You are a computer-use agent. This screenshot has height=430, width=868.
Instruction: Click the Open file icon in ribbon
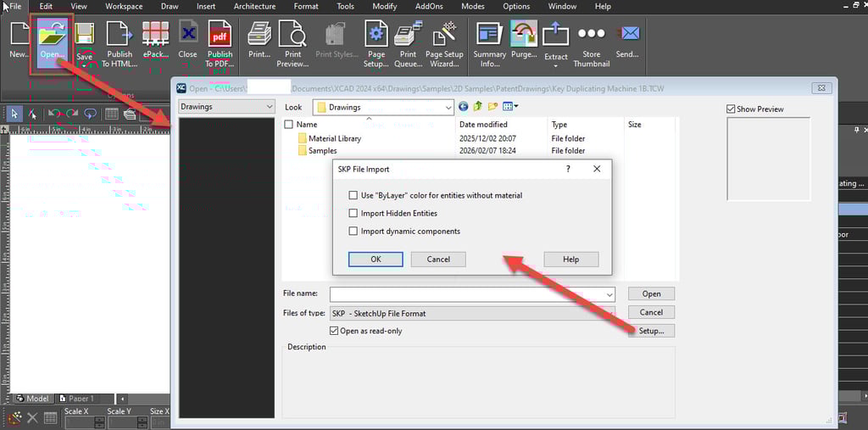point(53,34)
